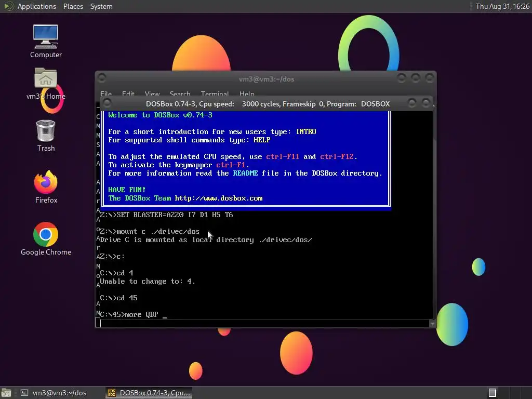Click the terminal cursor block at bottom
Screen dimensions: 532x399
[98, 322]
